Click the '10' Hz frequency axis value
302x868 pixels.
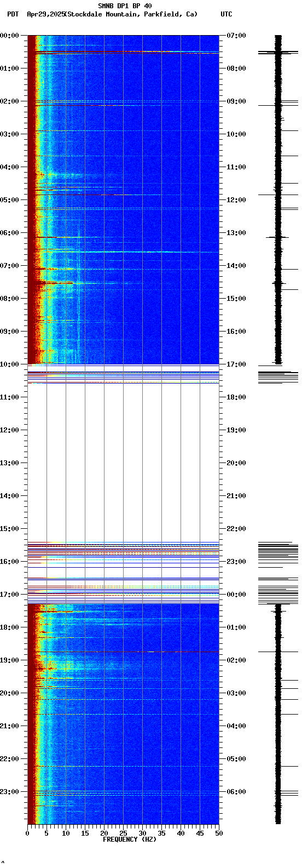pyautogui.click(x=66, y=833)
